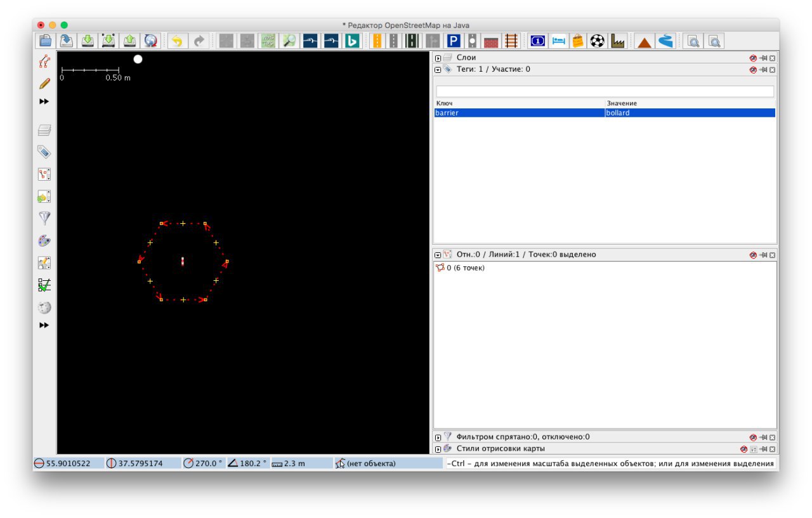This screenshot has height=518, width=812.
Task: Select the '0 (6 точек)' way entry
Action: pyautogui.click(x=461, y=268)
